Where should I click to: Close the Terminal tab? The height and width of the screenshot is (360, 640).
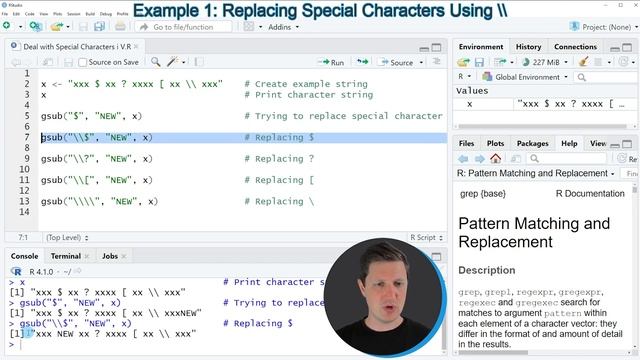pos(87,256)
